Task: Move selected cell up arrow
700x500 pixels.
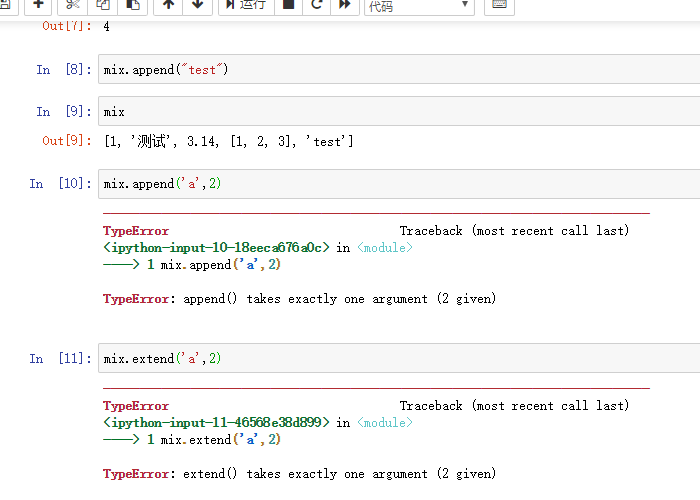Action: tap(168, 5)
